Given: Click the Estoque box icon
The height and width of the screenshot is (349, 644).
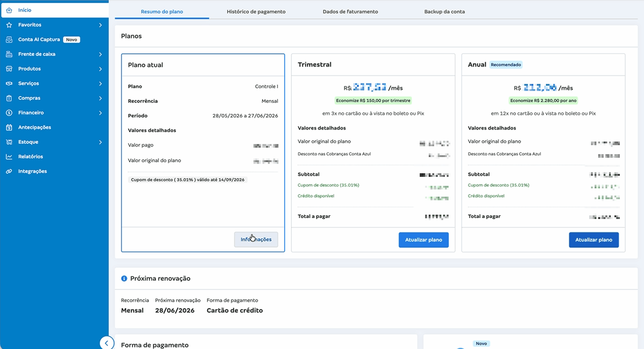Looking at the screenshot, I should coord(9,142).
